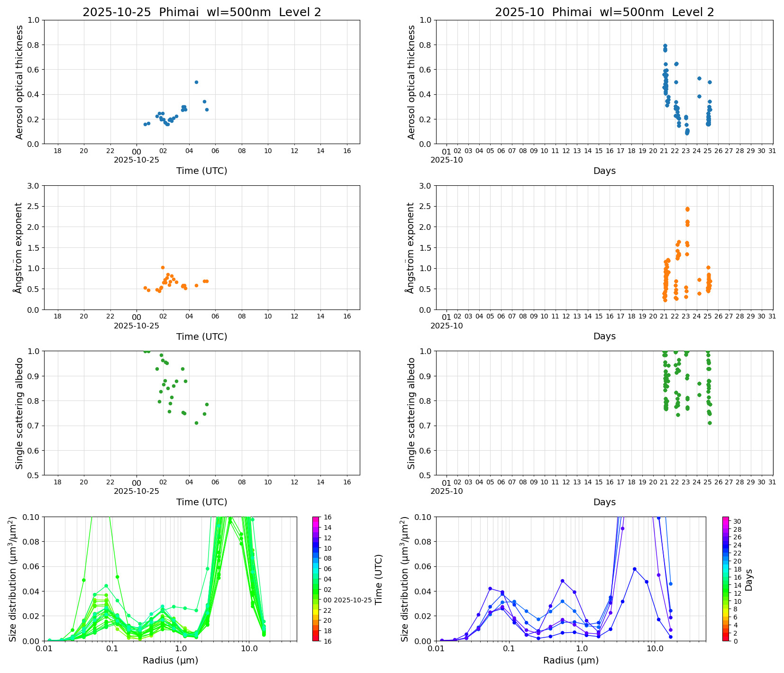Click the 'Time (UTC)' x-axis label
This screenshot has height=673, width=784.
point(201,169)
